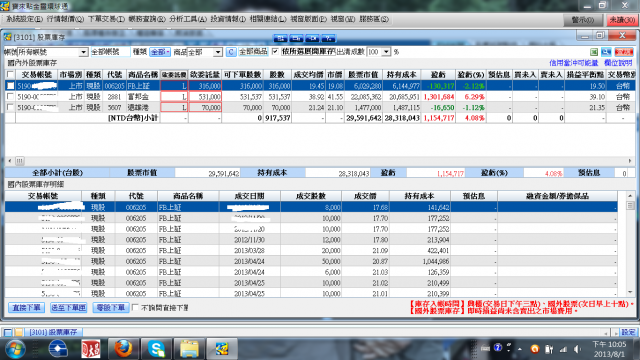Click the network signal tray icon

[563, 349]
